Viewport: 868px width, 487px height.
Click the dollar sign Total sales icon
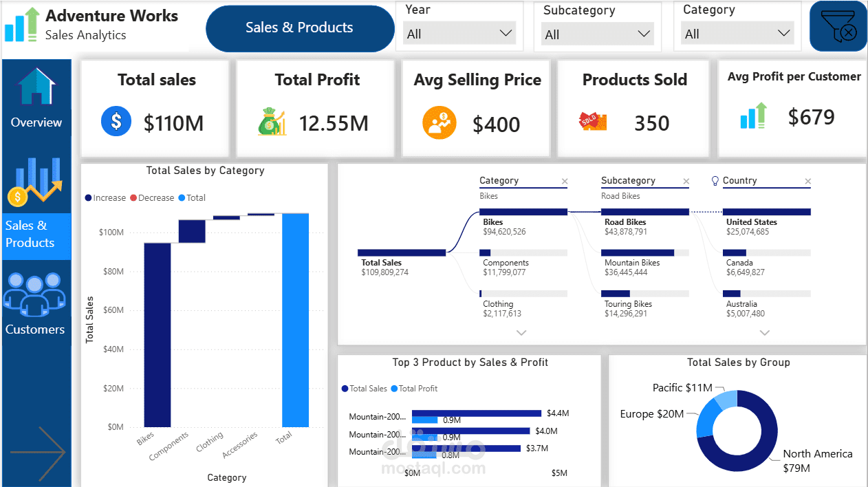pos(116,122)
